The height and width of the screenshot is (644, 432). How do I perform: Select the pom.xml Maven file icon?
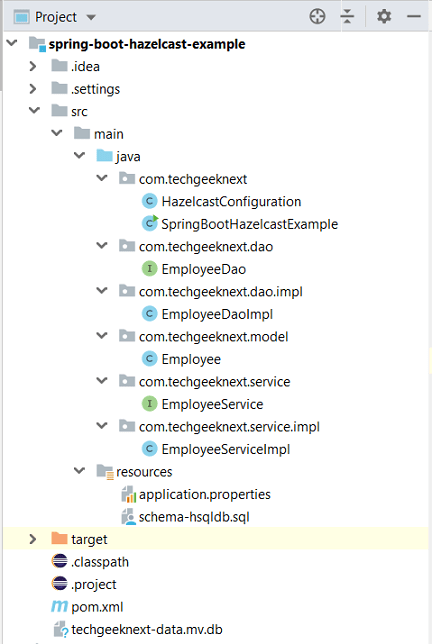[x=60, y=606]
